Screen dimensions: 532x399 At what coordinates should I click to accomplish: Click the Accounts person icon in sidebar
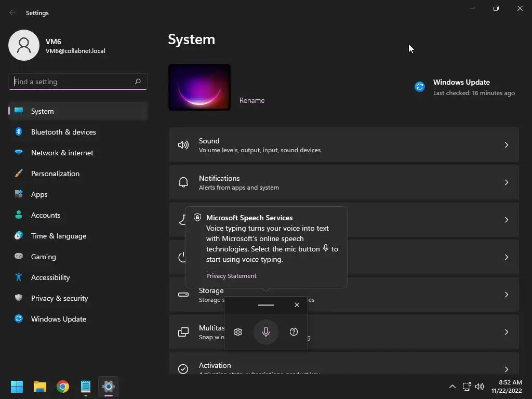[x=19, y=215]
